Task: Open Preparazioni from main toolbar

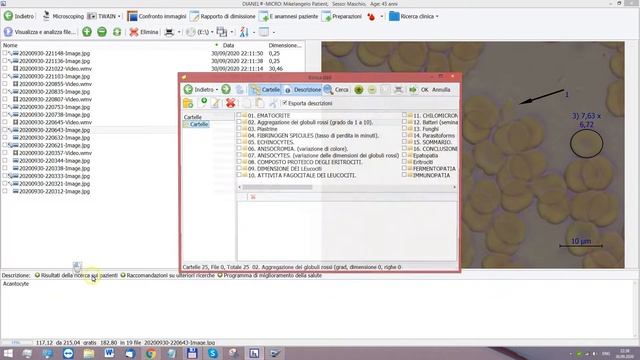Action: pos(342,16)
